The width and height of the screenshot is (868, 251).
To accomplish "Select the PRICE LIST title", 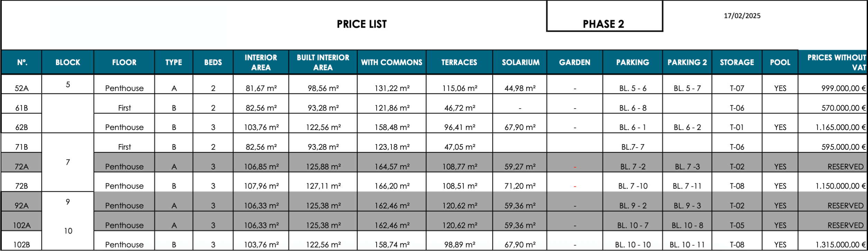I will coord(362,24).
